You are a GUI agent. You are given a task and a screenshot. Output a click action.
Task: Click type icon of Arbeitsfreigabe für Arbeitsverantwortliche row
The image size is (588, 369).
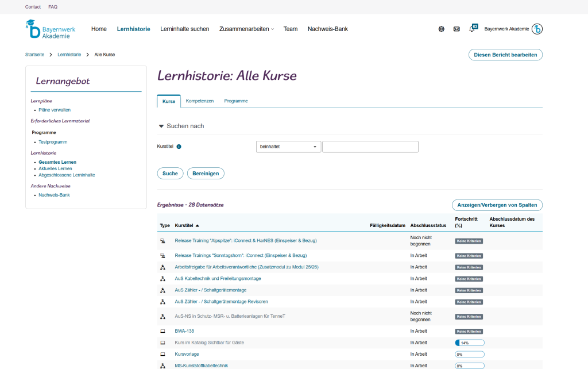(163, 267)
